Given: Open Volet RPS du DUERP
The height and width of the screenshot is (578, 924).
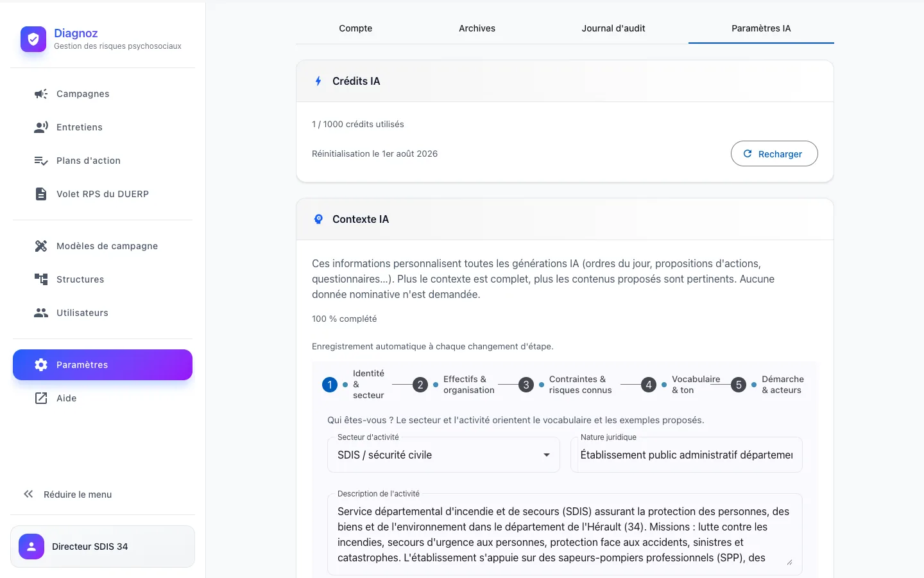Looking at the screenshot, I should 103,194.
